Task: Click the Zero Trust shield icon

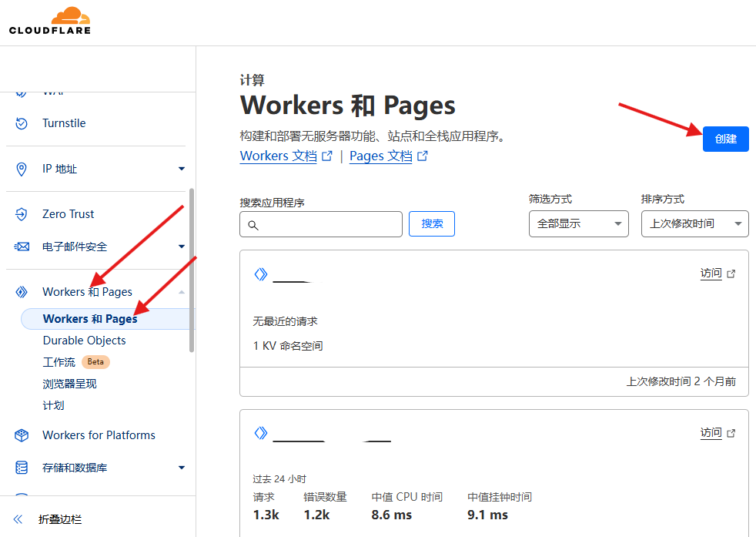Action: click(x=22, y=214)
